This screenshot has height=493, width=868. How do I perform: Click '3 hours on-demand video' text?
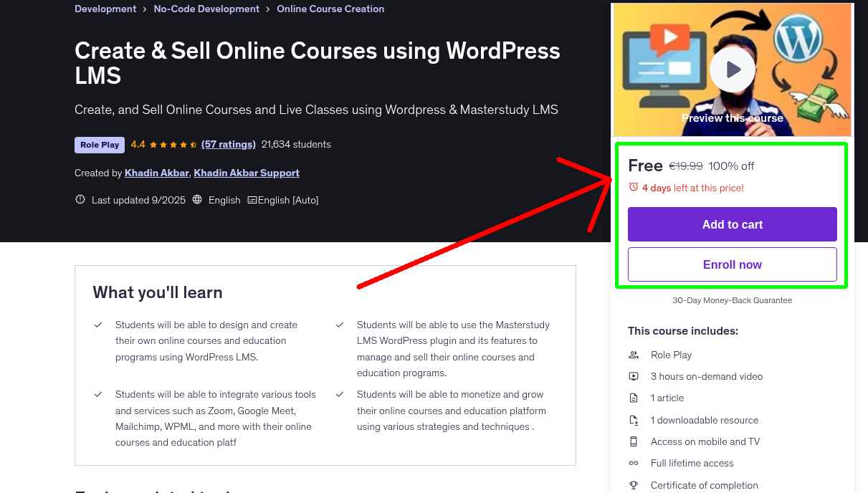707,376
